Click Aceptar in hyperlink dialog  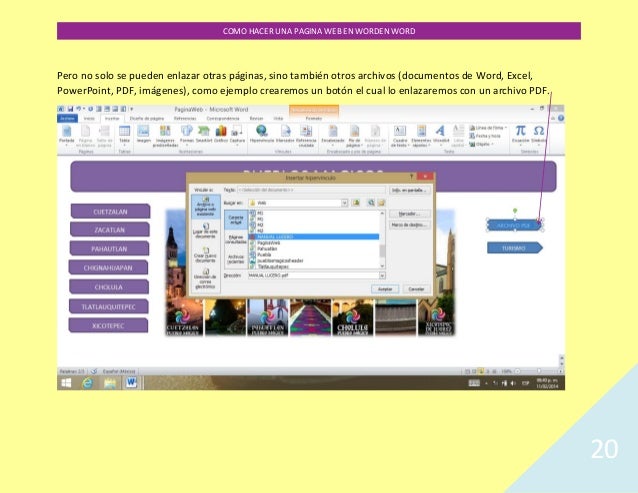pos(385,289)
